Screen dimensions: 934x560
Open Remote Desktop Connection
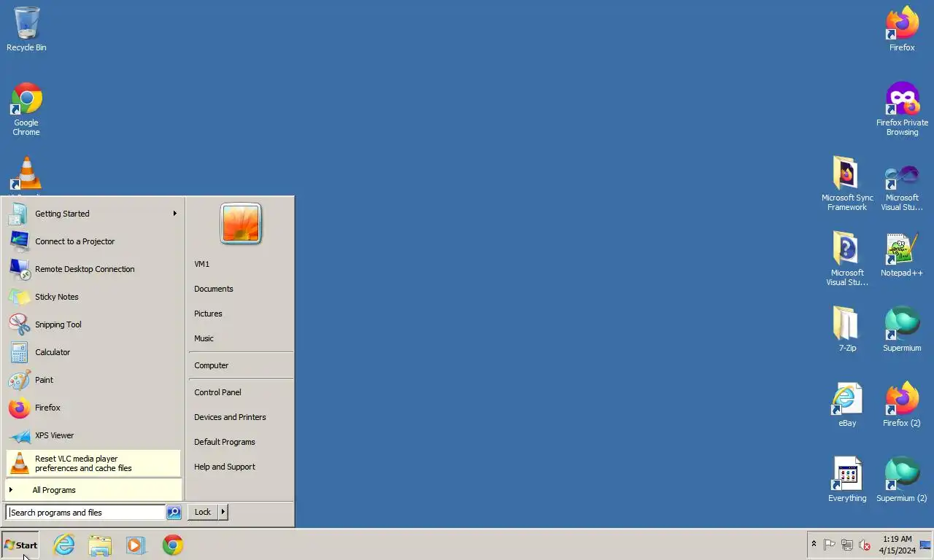(x=93, y=269)
